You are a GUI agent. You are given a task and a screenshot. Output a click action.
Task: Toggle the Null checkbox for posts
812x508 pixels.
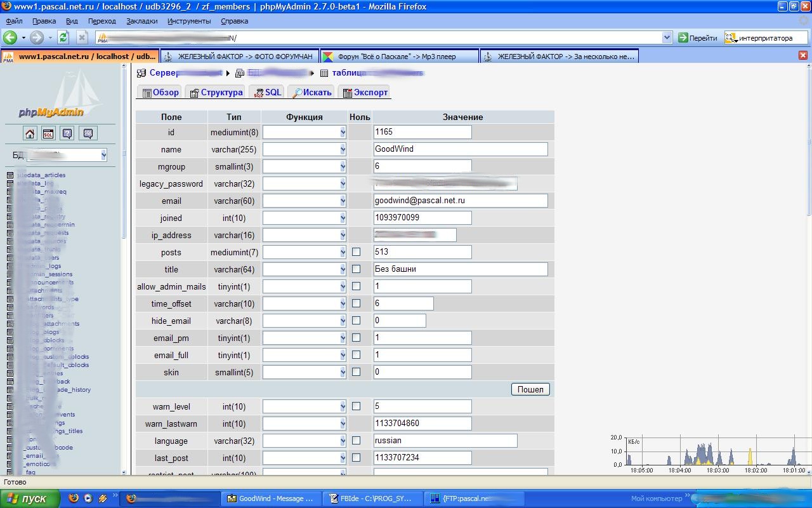tap(356, 252)
